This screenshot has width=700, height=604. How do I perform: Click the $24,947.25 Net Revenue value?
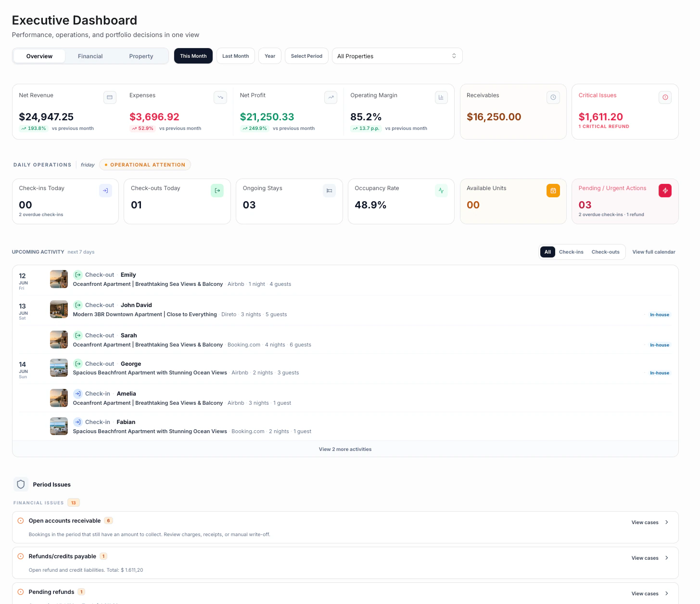46,117
